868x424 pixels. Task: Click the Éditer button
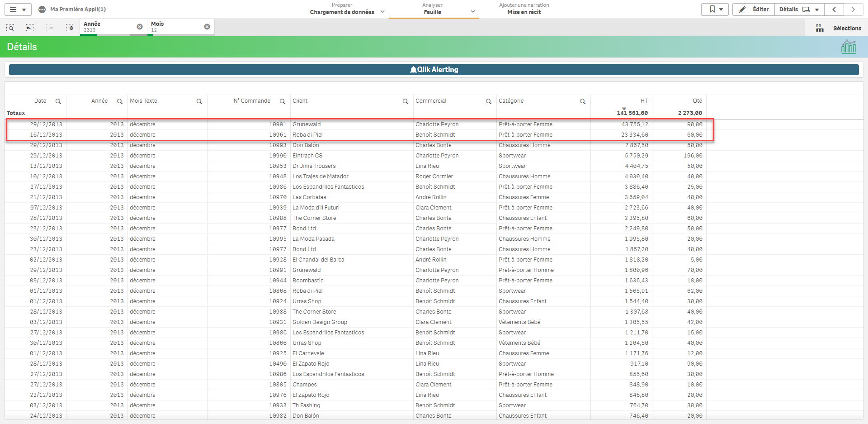[754, 10]
